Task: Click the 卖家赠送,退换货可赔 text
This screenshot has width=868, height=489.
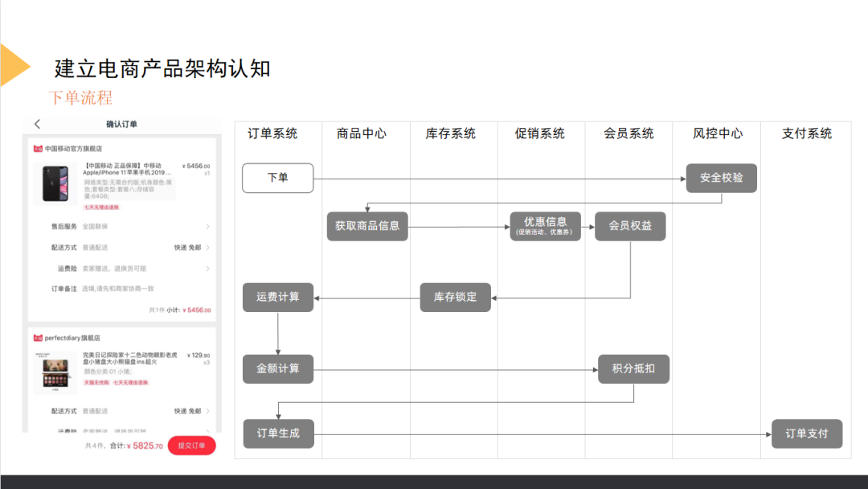Action: [115, 269]
